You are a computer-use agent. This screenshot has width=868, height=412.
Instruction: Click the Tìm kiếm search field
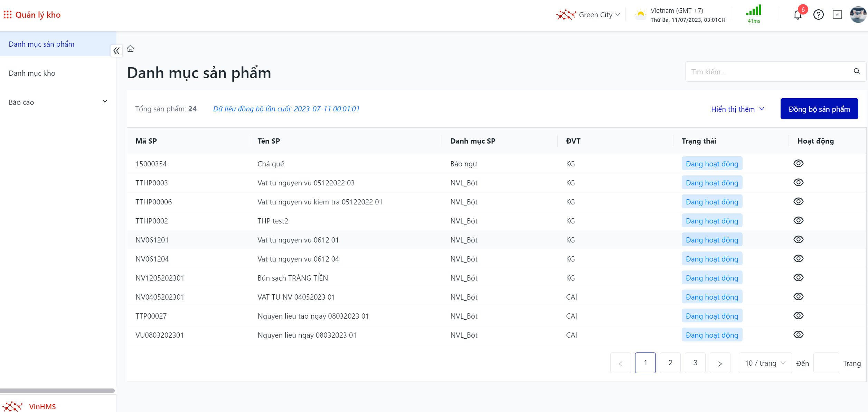767,72
